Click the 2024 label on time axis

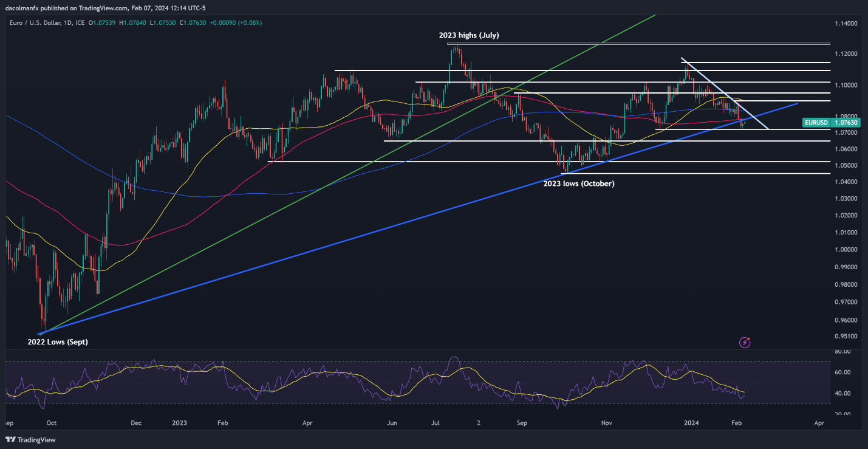point(691,422)
